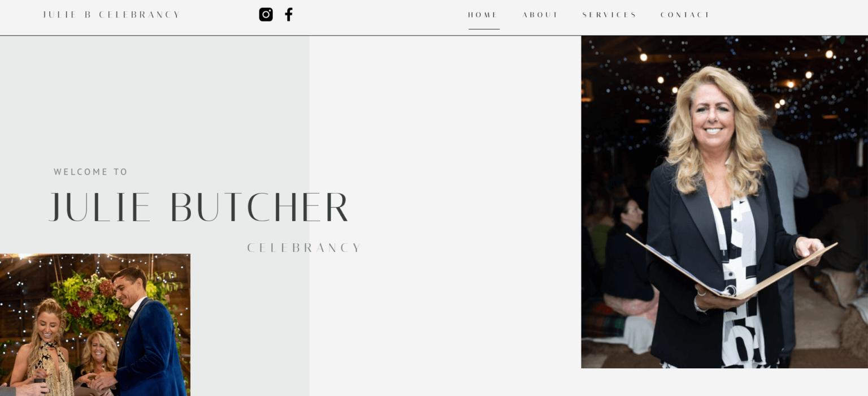Click the grey panel behind the Welcome text
The width and height of the screenshot is (868, 396).
coord(154,113)
